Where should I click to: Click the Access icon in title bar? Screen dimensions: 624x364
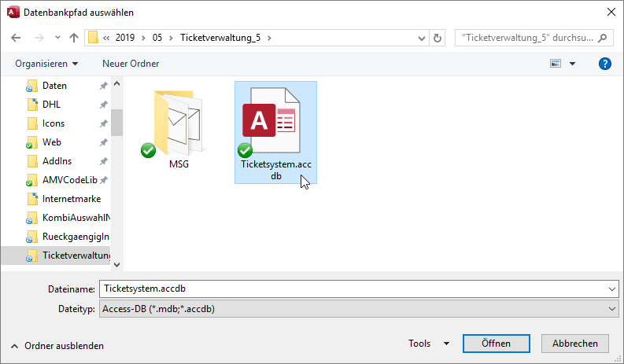click(13, 13)
